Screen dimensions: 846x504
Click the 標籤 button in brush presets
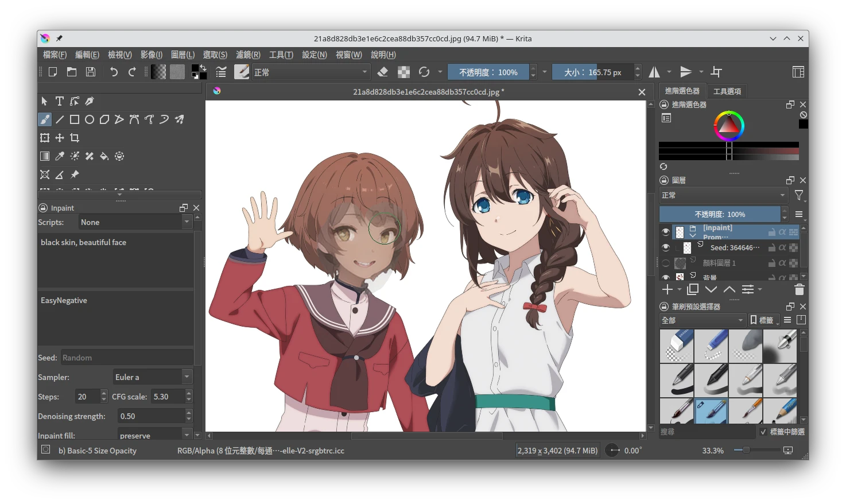762,320
